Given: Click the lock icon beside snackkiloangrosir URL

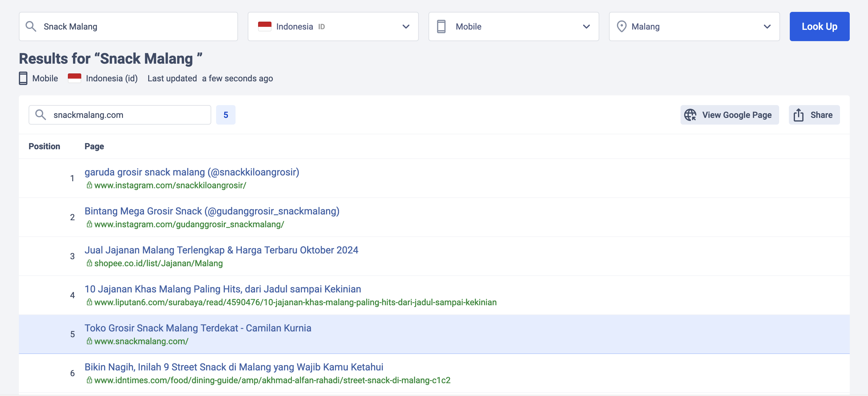Looking at the screenshot, I should 89,185.
